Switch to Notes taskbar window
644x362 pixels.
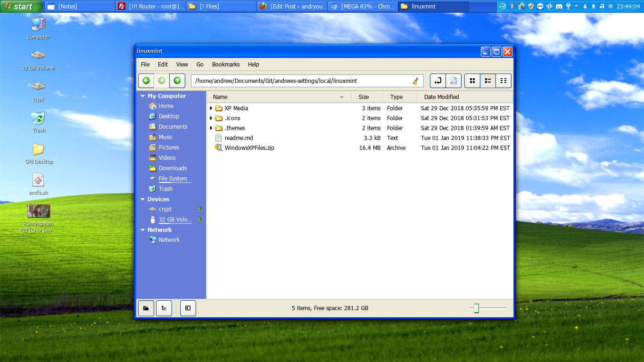pyautogui.click(x=80, y=7)
